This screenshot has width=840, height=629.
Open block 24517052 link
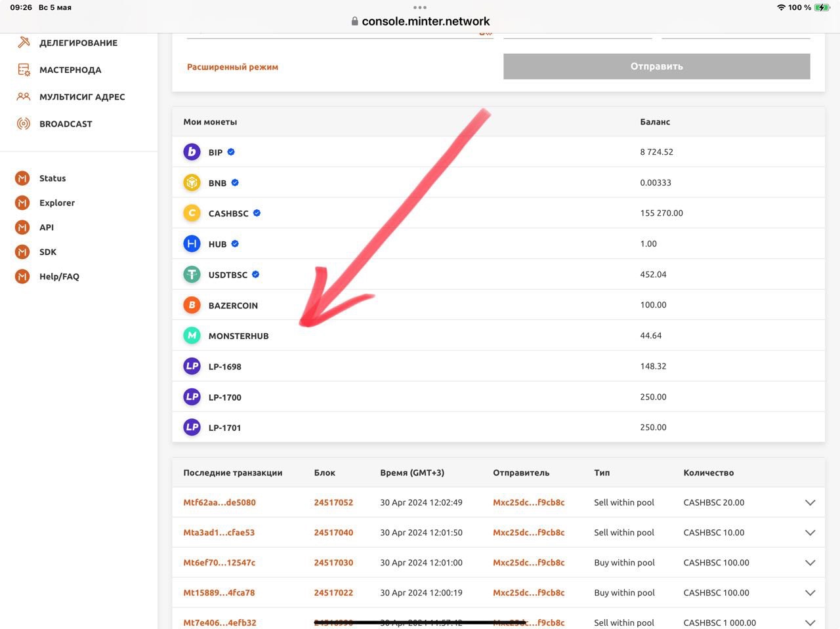pos(333,502)
